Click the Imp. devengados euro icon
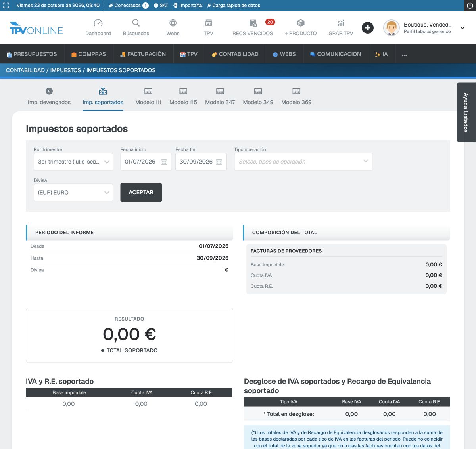Screen dimensions: 476x449 tap(49, 91)
